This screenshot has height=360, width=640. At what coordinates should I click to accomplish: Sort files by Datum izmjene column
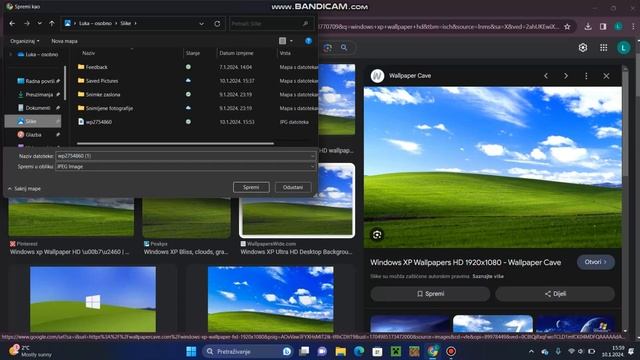point(236,53)
